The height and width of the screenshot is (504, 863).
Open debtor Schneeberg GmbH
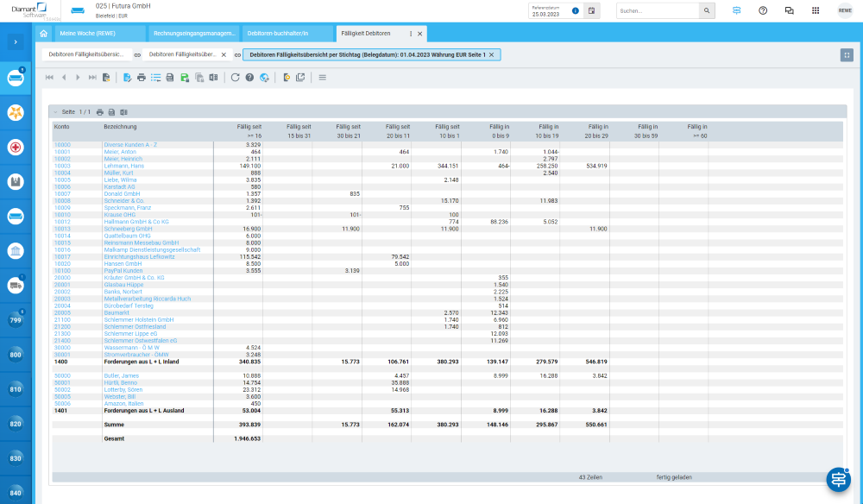pos(129,229)
